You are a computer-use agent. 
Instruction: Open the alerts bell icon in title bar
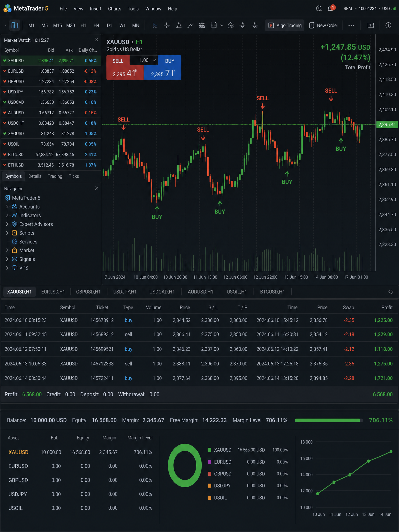pos(319,9)
